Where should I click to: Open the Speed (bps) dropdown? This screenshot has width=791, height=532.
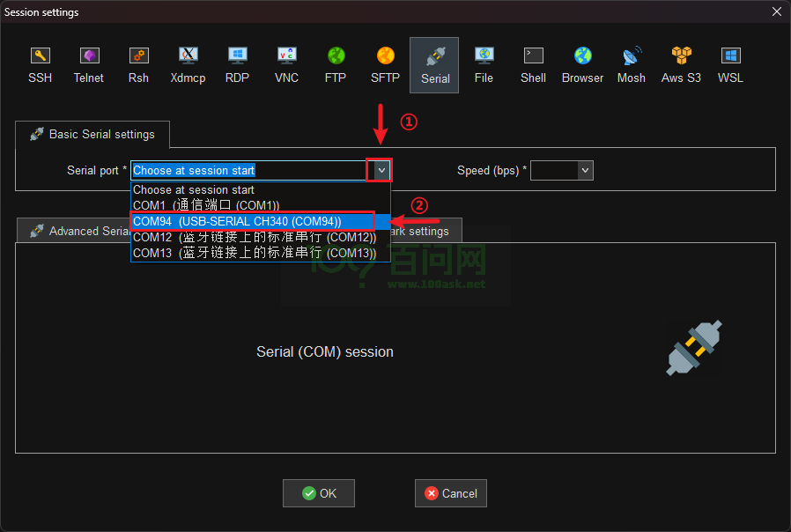(584, 170)
